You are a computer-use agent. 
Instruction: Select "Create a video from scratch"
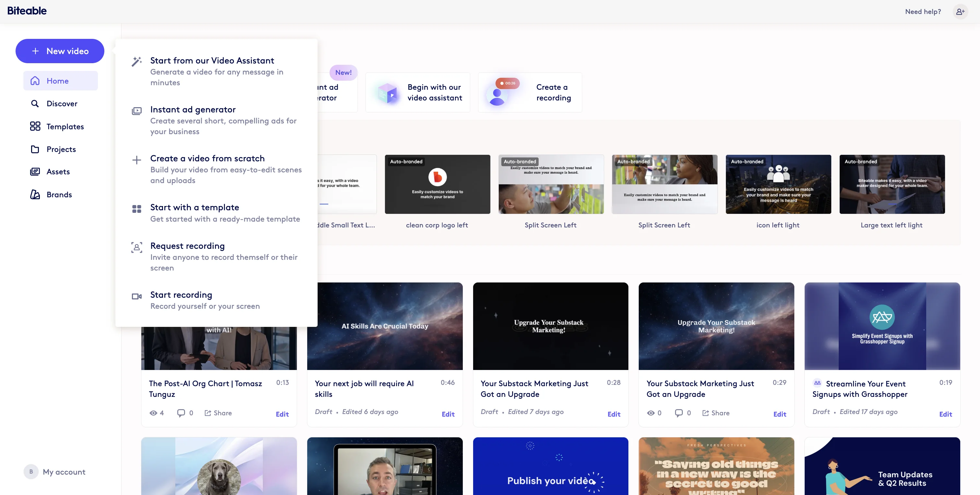(x=207, y=158)
